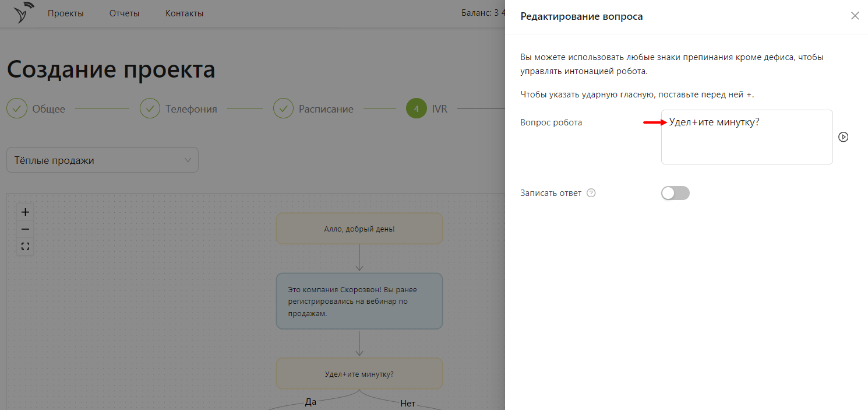Fit the IVR diagram to view
The height and width of the screenshot is (410, 868).
point(25,246)
